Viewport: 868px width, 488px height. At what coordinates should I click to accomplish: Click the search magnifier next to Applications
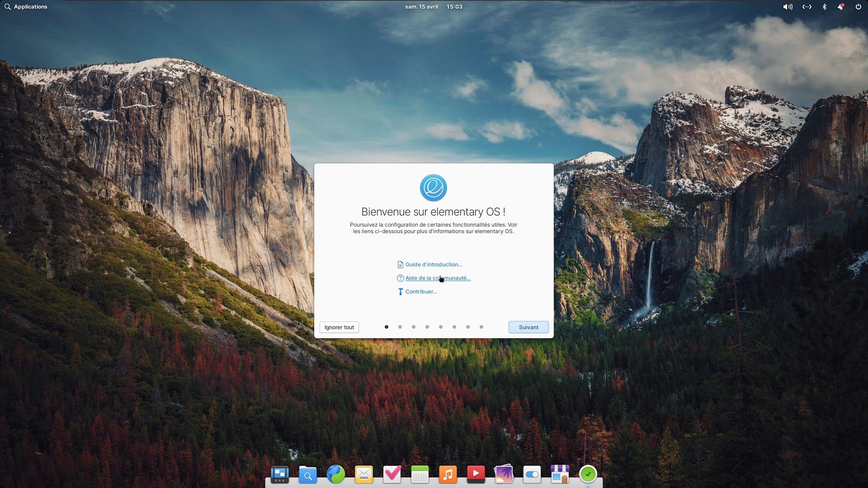click(x=7, y=7)
